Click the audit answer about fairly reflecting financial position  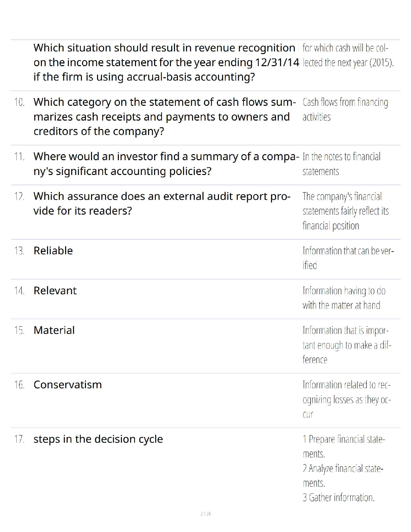(346, 211)
